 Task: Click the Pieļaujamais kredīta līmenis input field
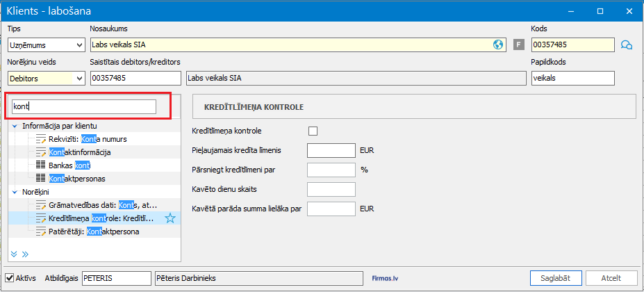pyautogui.click(x=331, y=150)
